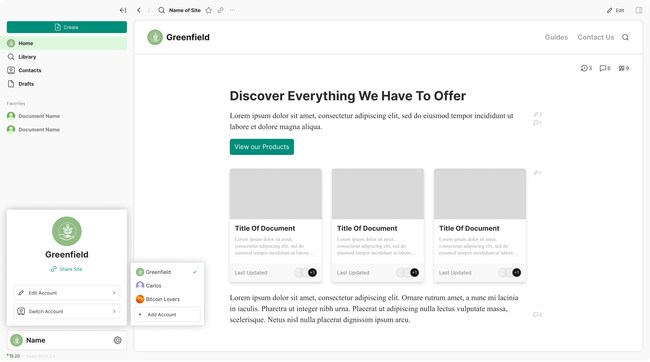Go back with the left chevron
The width and height of the screenshot is (650, 362).
click(139, 10)
